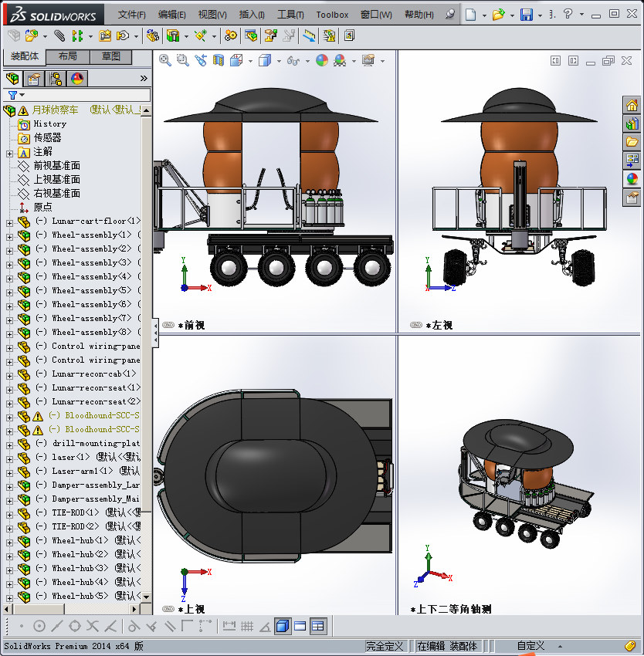Viewport: 644px width, 656px height.
Task: Select the 前视基准面 plane in tree
Action: (x=56, y=166)
